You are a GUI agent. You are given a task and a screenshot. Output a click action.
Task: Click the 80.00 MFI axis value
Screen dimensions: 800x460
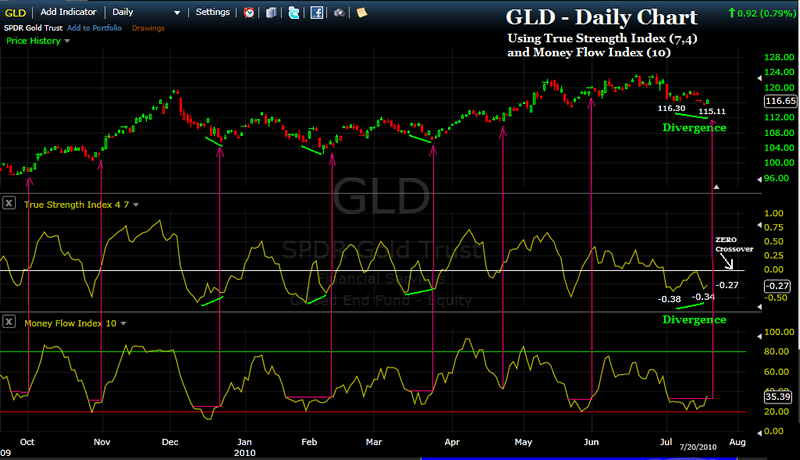(776, 351)
